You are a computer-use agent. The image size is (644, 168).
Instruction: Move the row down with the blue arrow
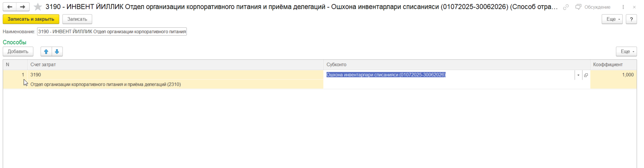[x=57, y=52]
